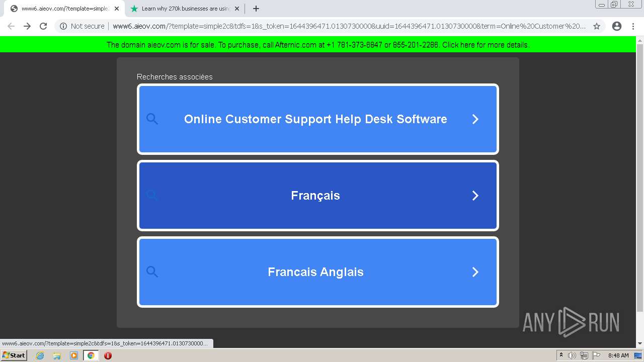Image resolution: width=644 pixels, height=362 pixels.
Task: Click the page vertical scrollbar thumb
Action: [x=640, y=177]
